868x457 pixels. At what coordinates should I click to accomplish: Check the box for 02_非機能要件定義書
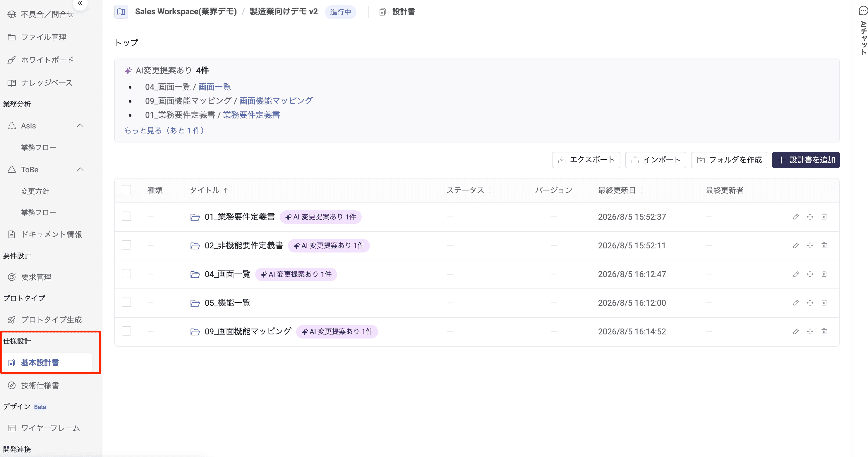(x=126, y=245)
